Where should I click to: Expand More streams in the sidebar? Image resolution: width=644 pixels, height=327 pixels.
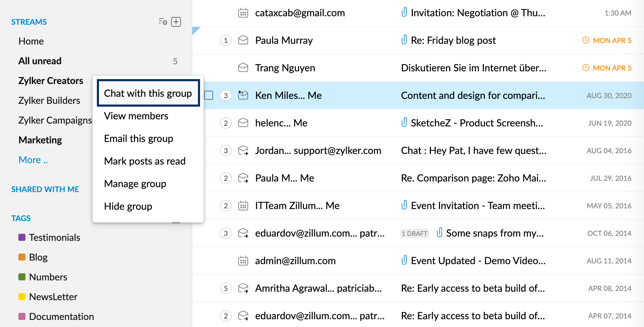pyautogui.click(x=33, y=160)
